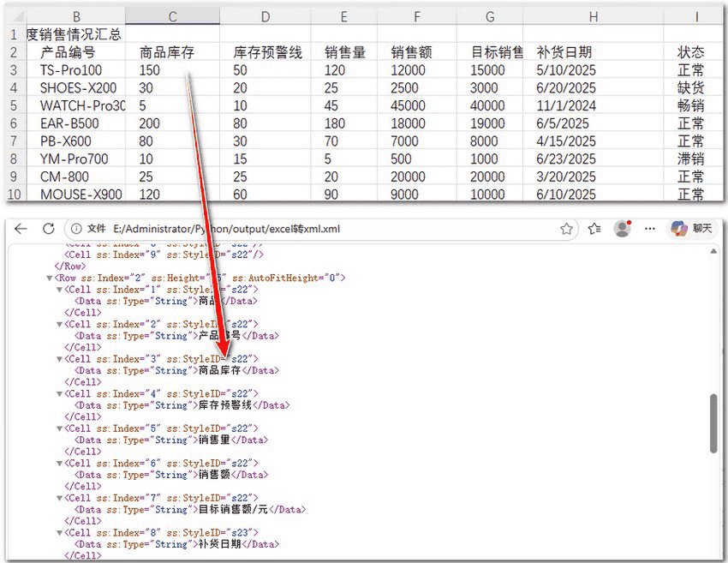Screen dimensions: 728x563
Task: Click the select-all corner of the spreadsheet
Action: tap(15, 17)
